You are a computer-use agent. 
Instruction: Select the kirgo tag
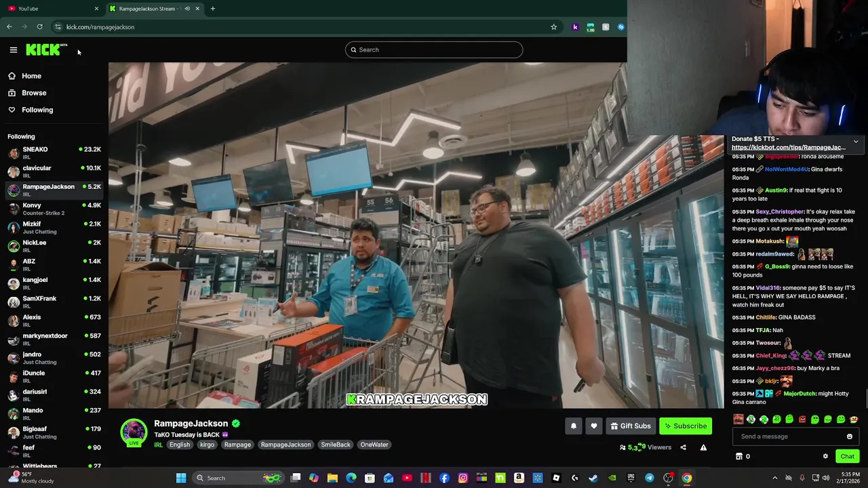[207, 445]
